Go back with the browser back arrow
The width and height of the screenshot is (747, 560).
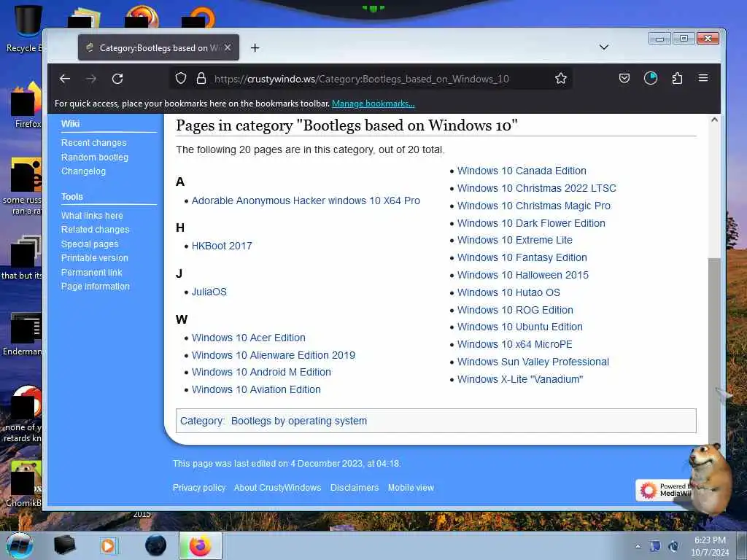(x=65, y=79)
